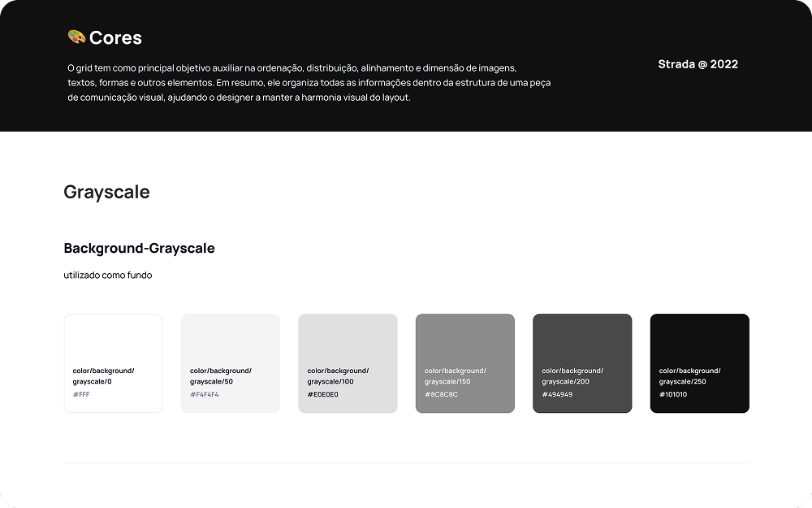Select the grayscale/250 near-black swatch
This screenshot has width=812, height=508.
click(700, 363)
